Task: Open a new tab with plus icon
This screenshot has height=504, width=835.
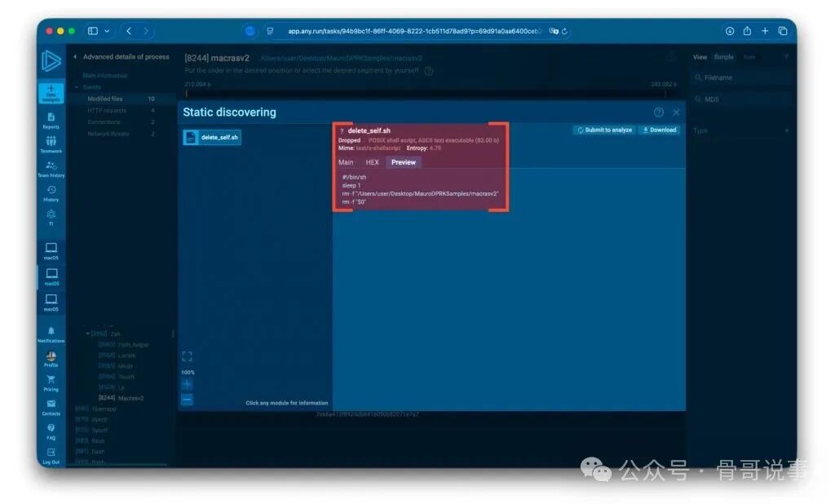Action: (x=765, y=31)
